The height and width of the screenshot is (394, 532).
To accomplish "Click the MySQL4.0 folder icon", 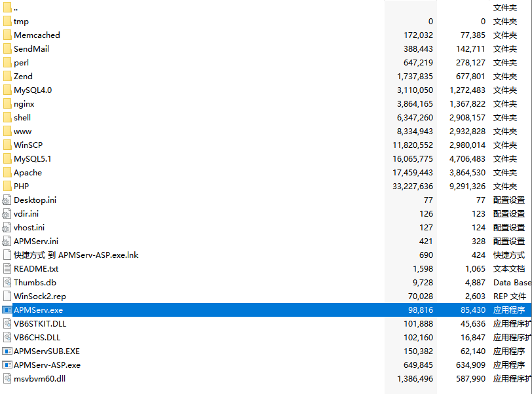I will coord(7,90).
